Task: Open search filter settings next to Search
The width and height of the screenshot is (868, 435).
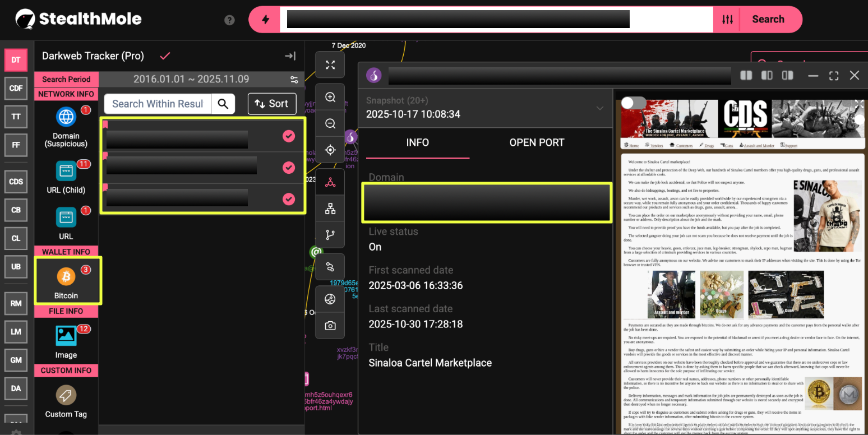Action: [727, 20]
